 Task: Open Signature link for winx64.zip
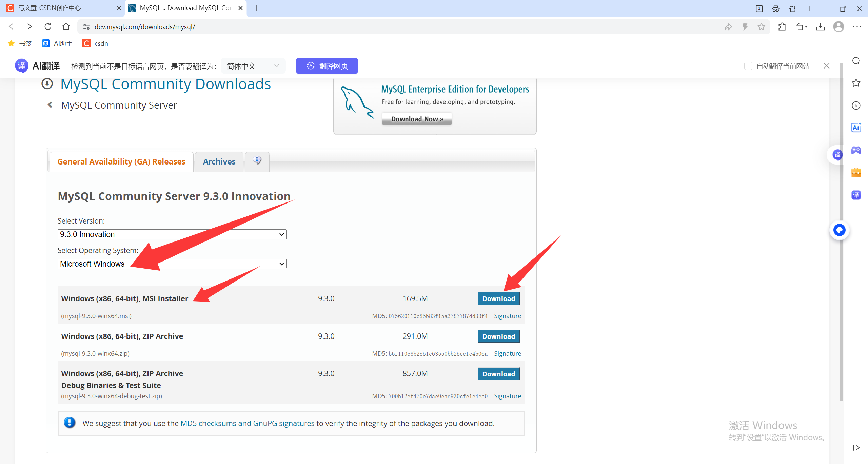coord(508,353)
